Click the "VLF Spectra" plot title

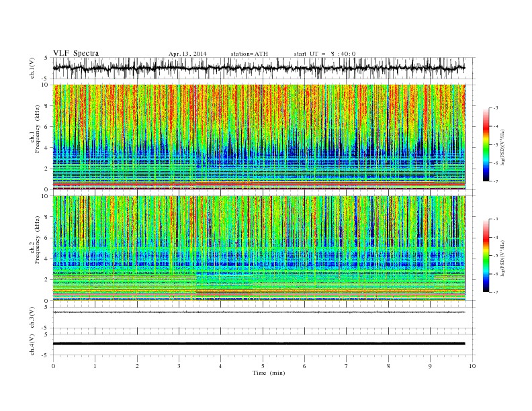pos(76,53)
